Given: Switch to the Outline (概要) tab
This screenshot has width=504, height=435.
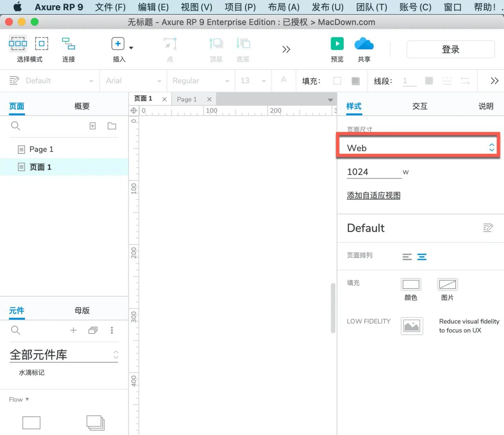Looking at the screenshot, I should pyautogui.click(x=82, y=106).
